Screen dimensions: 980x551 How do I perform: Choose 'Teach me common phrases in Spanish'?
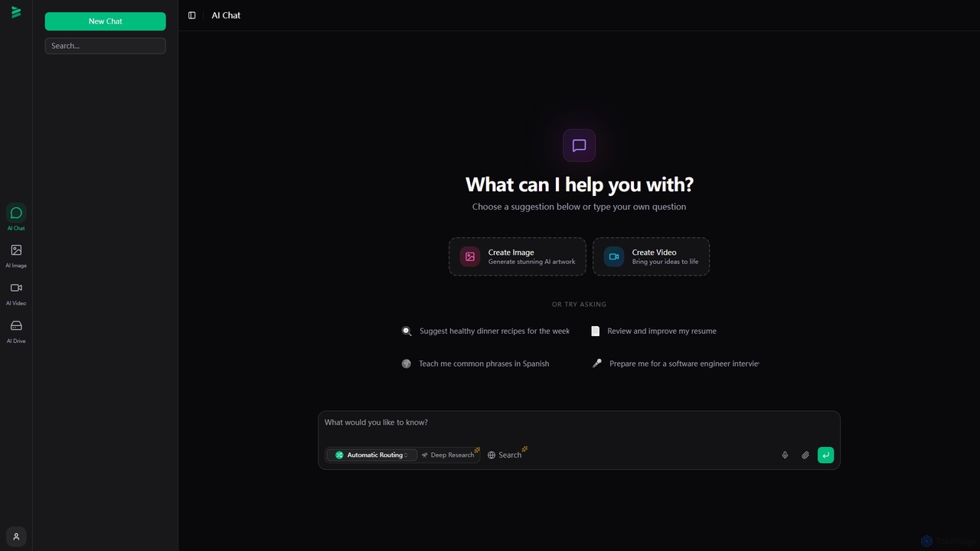(x=475, y=364)
